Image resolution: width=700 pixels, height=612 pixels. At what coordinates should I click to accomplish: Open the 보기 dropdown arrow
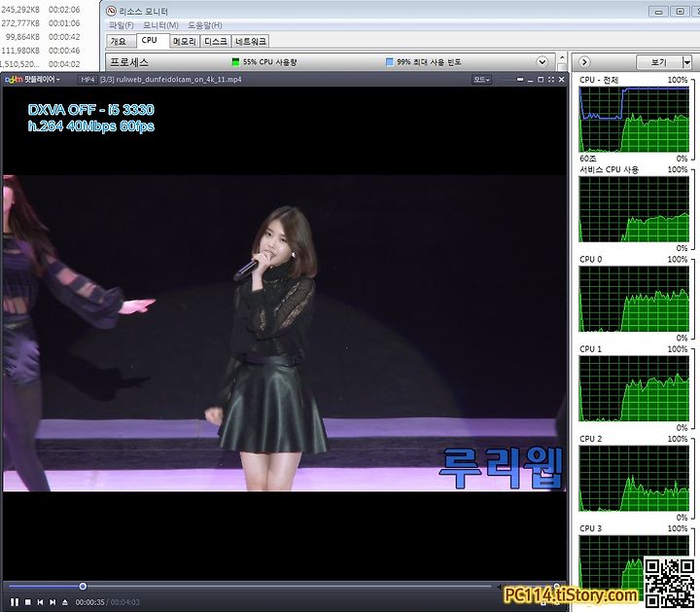(x=686, y=62)
